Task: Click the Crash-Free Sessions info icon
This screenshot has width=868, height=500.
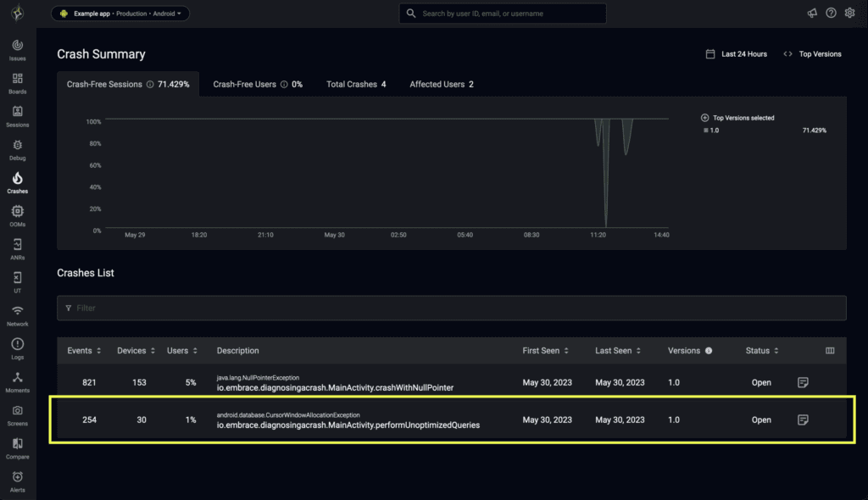Action: (150, 85)
